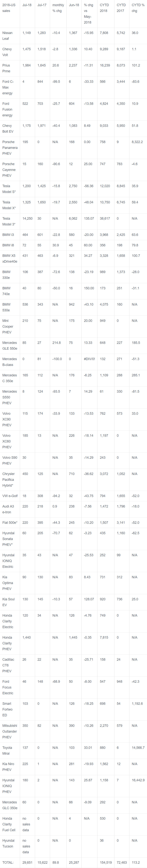Image resolution: width=147 pixels, height=868 pixels.
Task: Select the Chevy Volt model name
Action: [7, 52]
